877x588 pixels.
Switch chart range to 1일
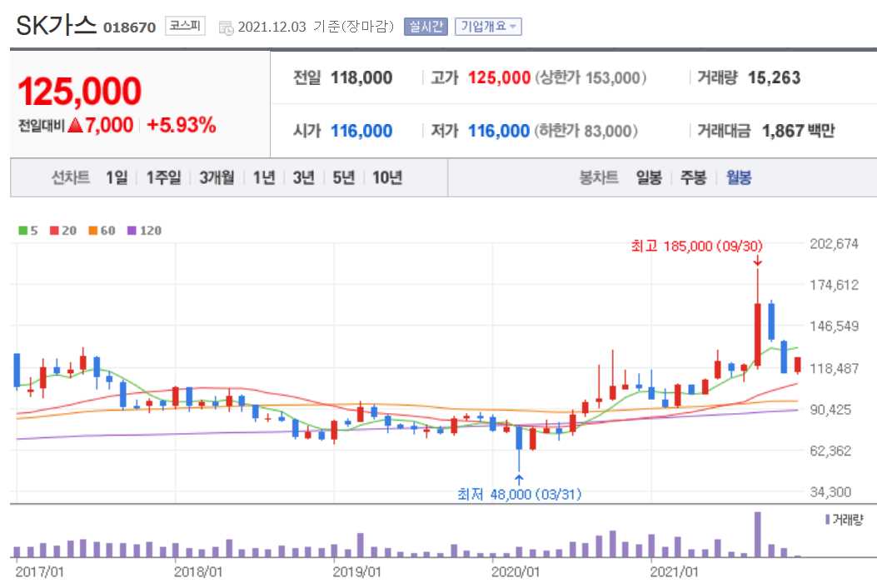pos(116,177)
